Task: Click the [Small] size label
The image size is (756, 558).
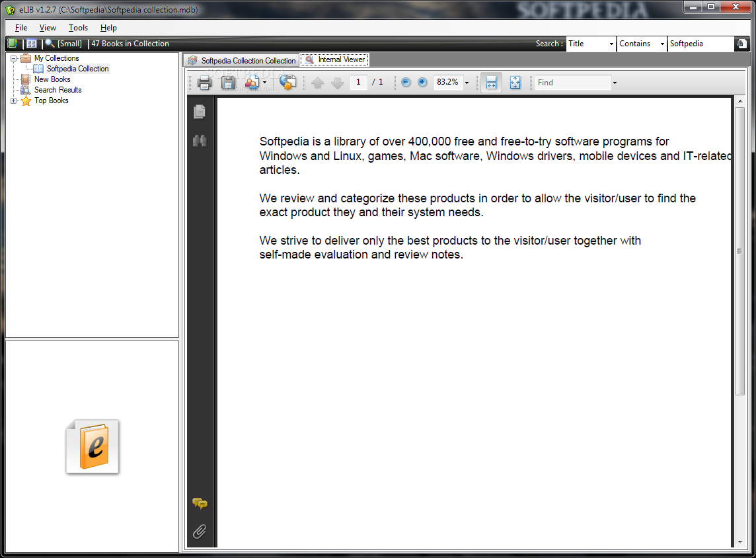Action: tap(70, 44)
